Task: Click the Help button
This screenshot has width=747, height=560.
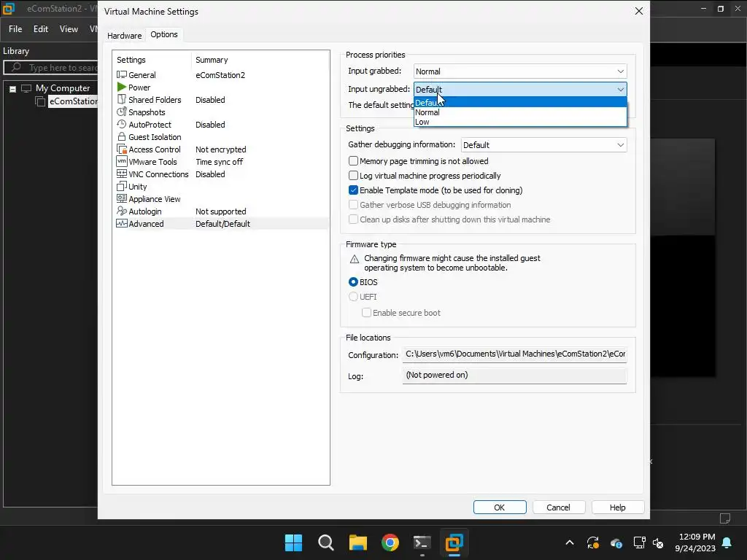Action: click(618, 507)
